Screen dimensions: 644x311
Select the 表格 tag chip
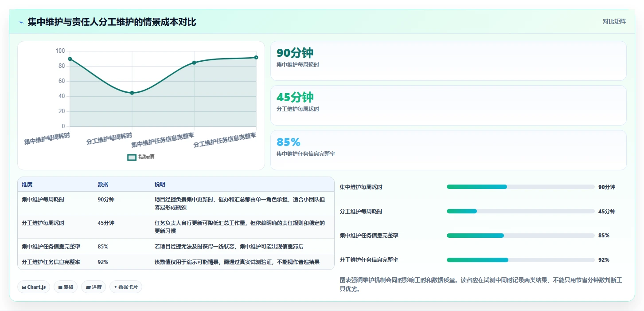(66, 287)
